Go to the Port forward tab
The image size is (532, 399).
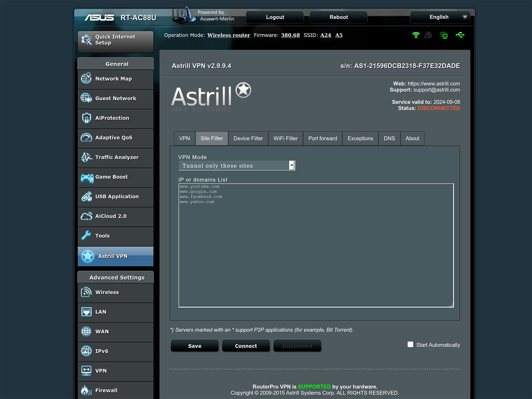click(x=323, y=138)
